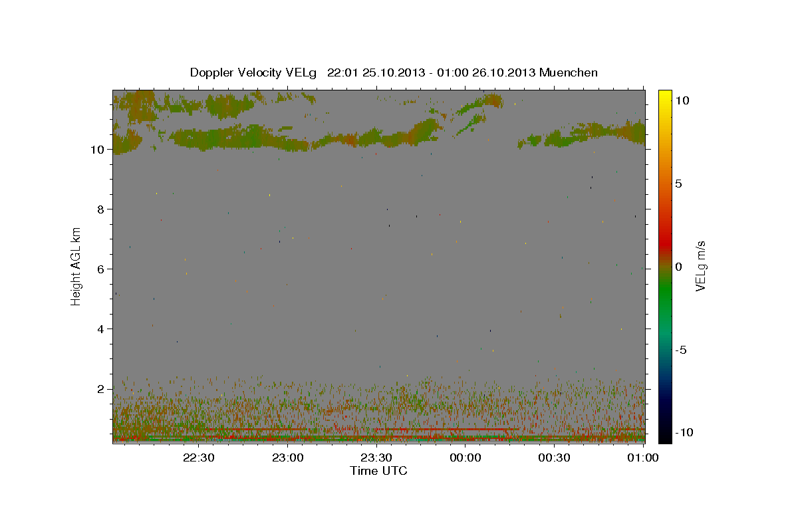Click the height axis label '6'
This screenshot has width=798, height=532.
pos(101,269)
